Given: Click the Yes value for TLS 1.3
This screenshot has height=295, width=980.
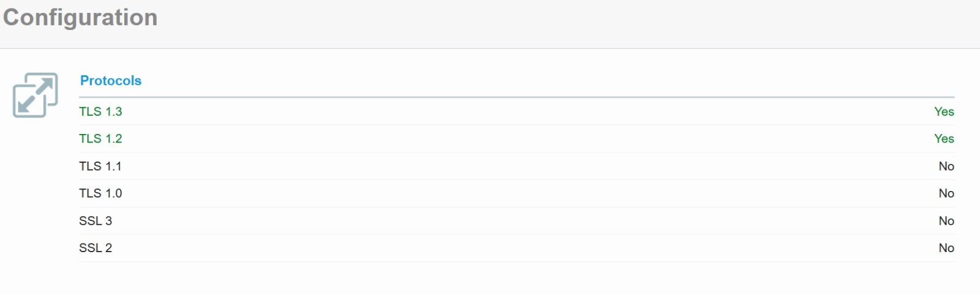Looking at the screenshot, I should tap(944, 111).
